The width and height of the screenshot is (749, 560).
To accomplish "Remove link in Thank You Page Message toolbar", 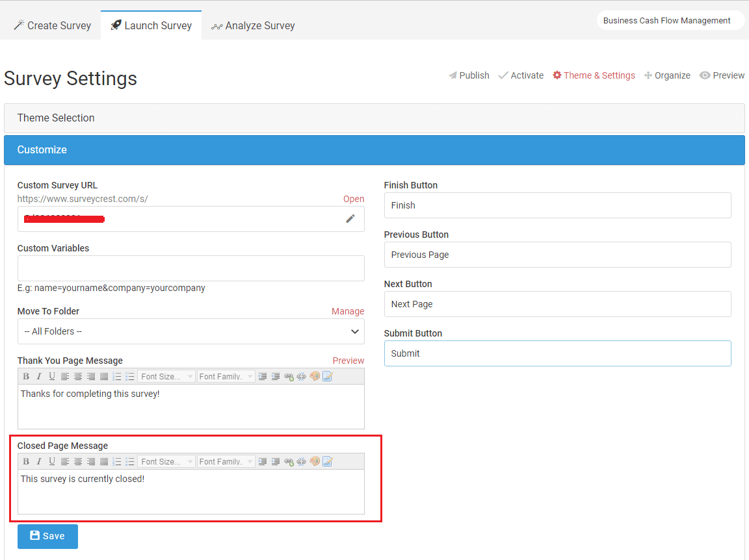I will (302, 377).
